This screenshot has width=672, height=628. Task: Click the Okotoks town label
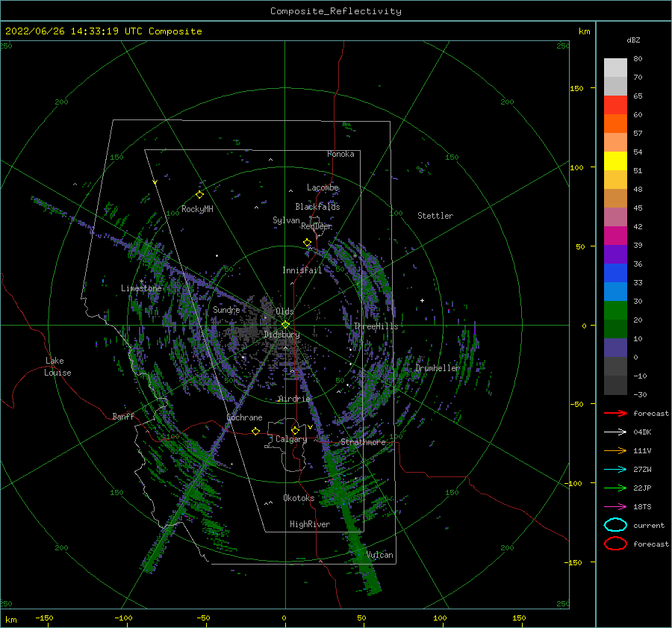coord(299,498)
